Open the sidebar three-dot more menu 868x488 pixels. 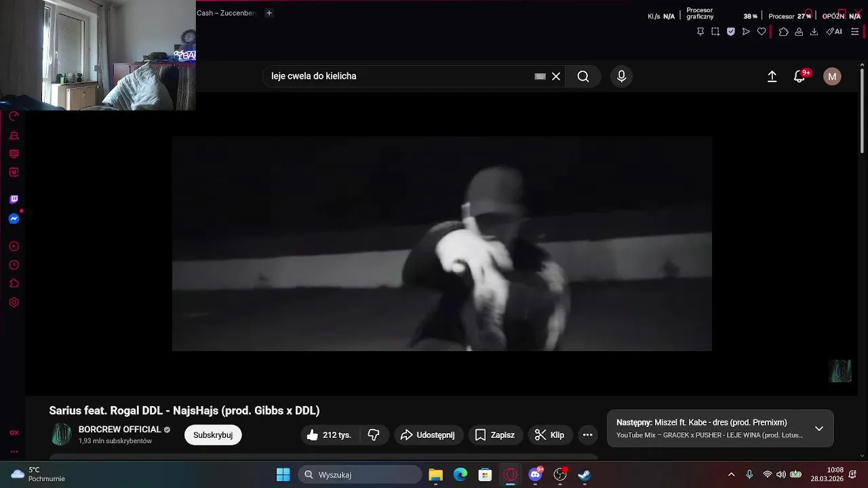coord(14,451)
